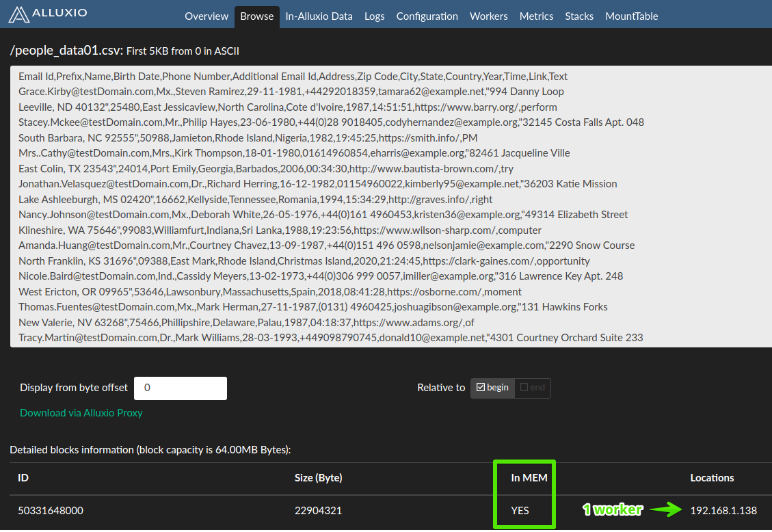Go to the Logs tab
Screen dimensions: 772x532
coord(374,16)
